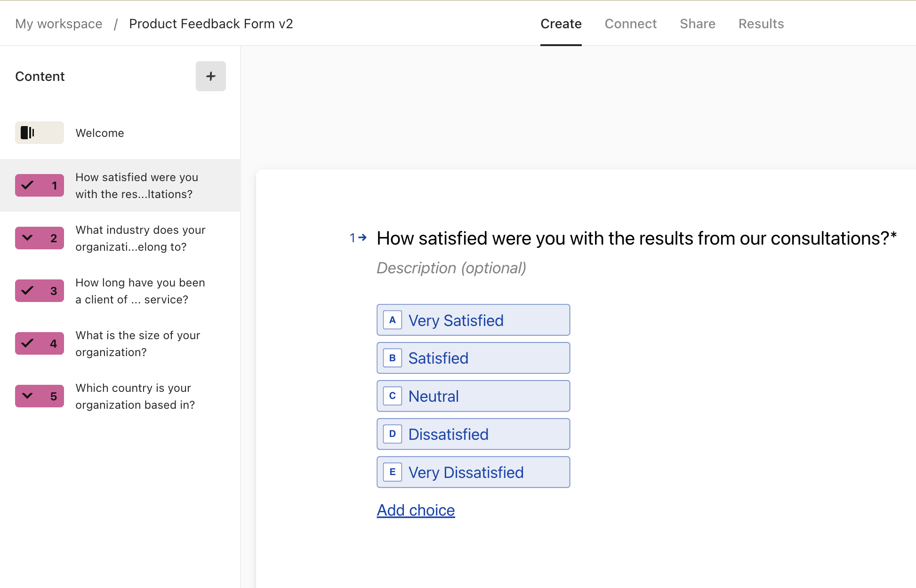Click the optional Description field
The width and height of the screenshot is (916, 588).
pyautogui.click(x=451, y=268)
